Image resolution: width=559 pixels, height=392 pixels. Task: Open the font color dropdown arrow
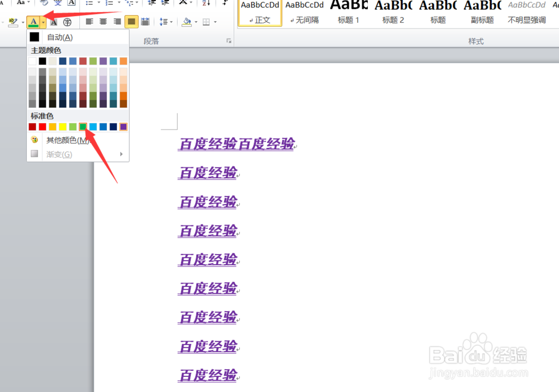[x=43, y=22]
